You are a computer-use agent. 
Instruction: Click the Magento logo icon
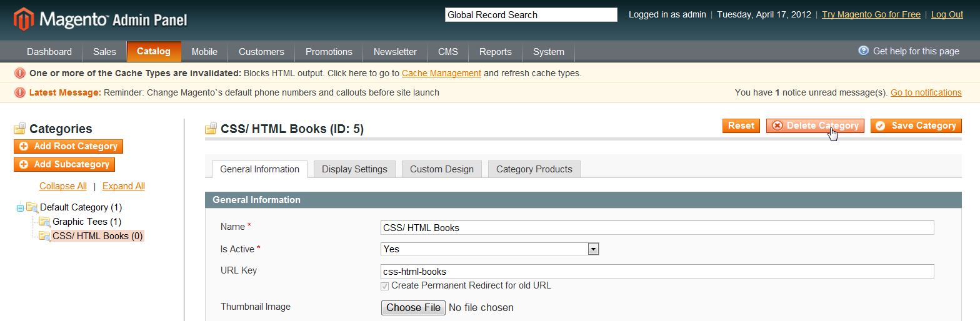(24, 19)
